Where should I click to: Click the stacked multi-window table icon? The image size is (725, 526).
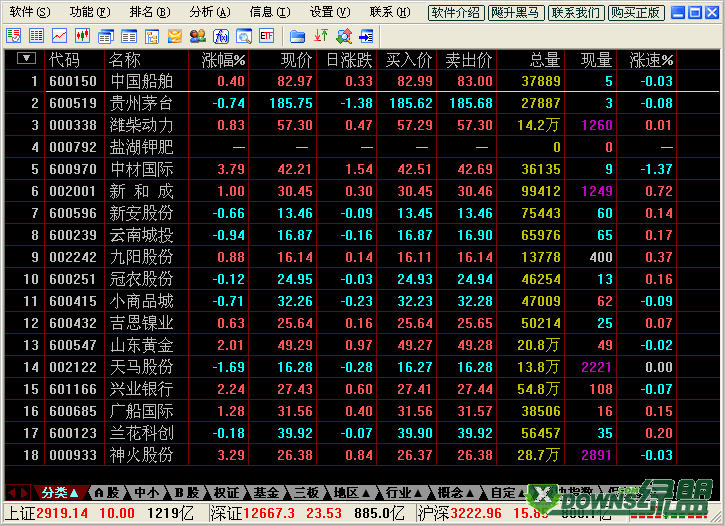(x=106, y=36)
